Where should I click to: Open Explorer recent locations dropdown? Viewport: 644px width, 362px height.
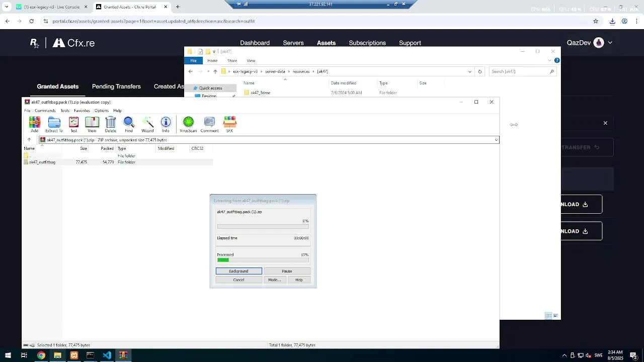coord(208,71)
